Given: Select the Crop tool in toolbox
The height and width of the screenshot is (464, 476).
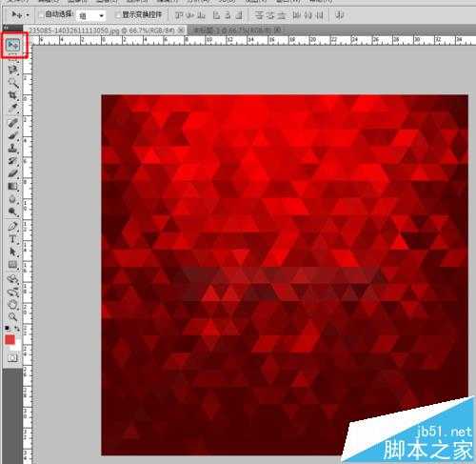Looking at the screenshot, I should [x=12, y=95].
